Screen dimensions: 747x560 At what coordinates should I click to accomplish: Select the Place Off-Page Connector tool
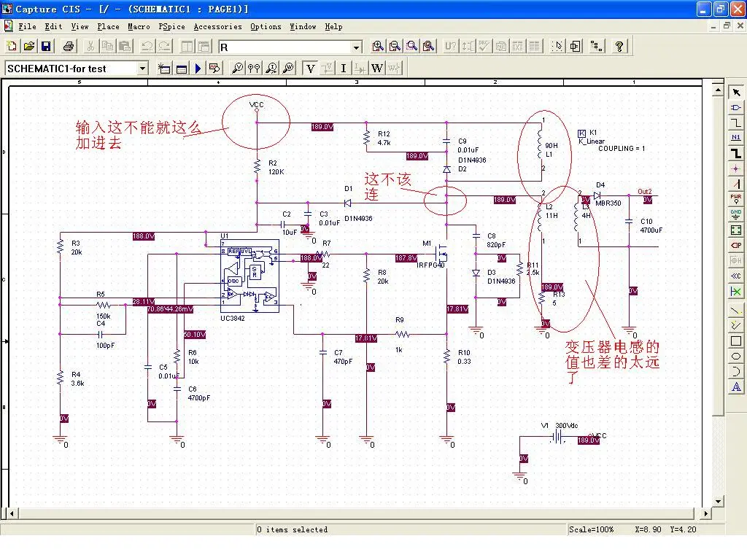(736, 276)
